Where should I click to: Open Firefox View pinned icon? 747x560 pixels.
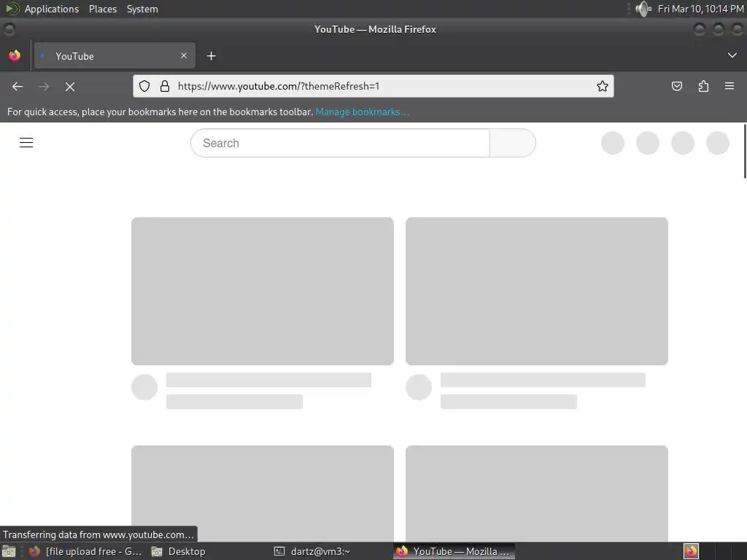coord(15,55)
